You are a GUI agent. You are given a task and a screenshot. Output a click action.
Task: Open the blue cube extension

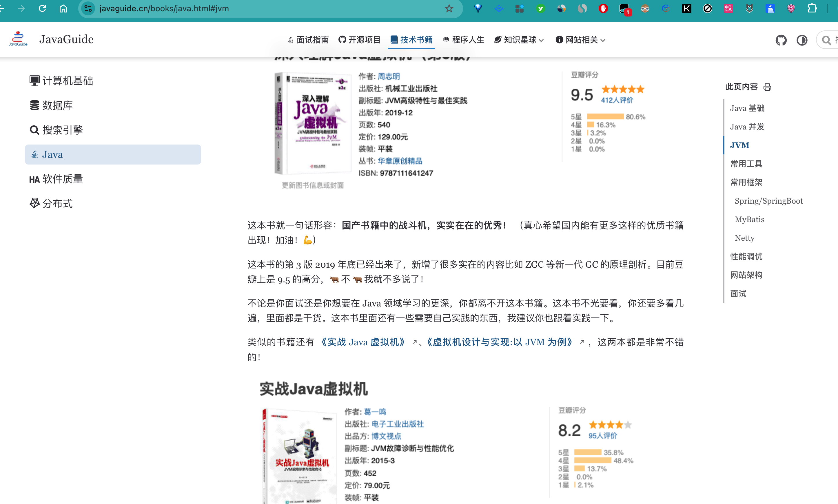pyautogui.click(x=666, y=8)
